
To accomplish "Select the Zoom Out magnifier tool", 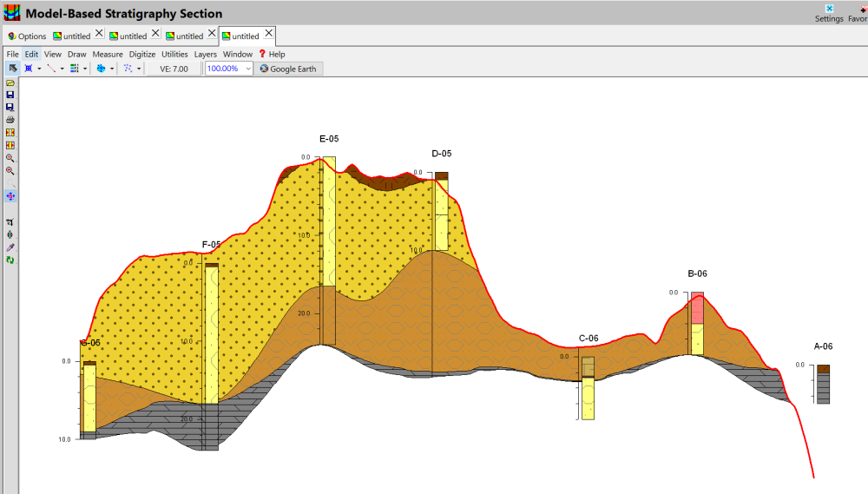I will (10, 171).
